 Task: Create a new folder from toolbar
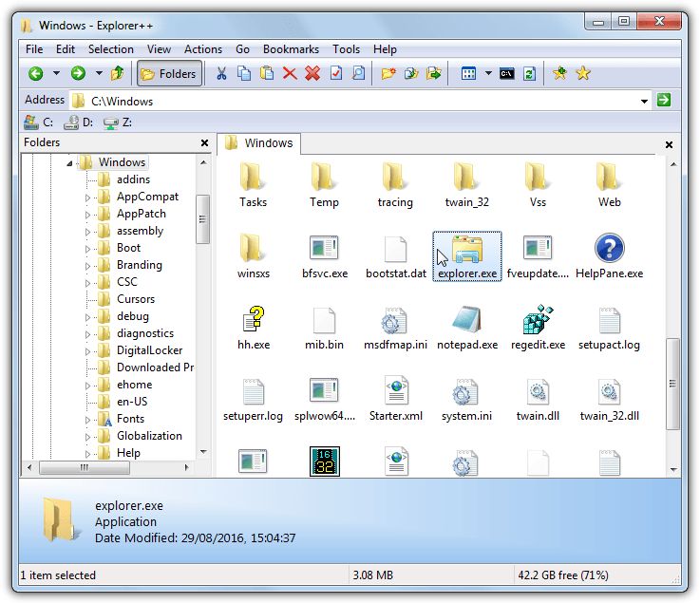[388, 73]
